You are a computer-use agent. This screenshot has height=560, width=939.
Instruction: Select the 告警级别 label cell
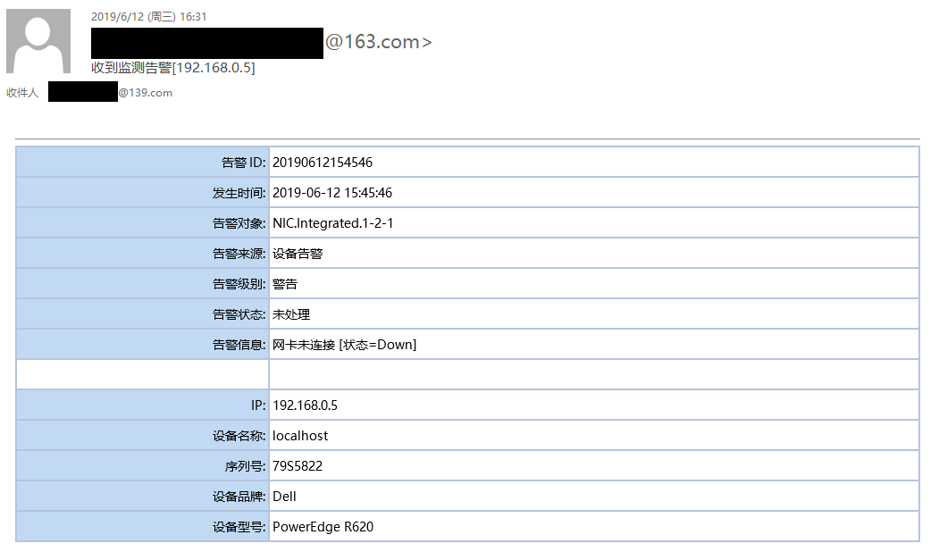(143, 284)
